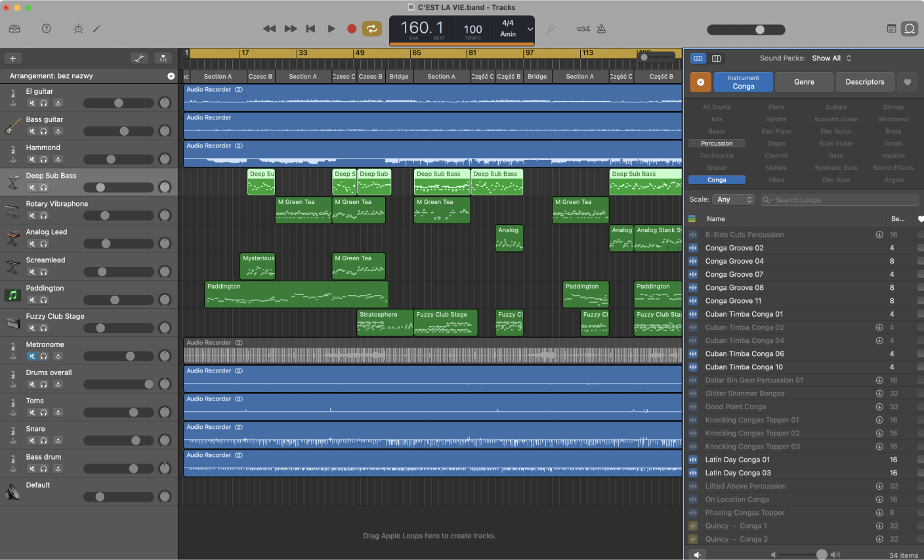This screenshot has width=924, height=560.
Task: Choose the Tambourine instrument filter
Action: (x=717, y=155)
